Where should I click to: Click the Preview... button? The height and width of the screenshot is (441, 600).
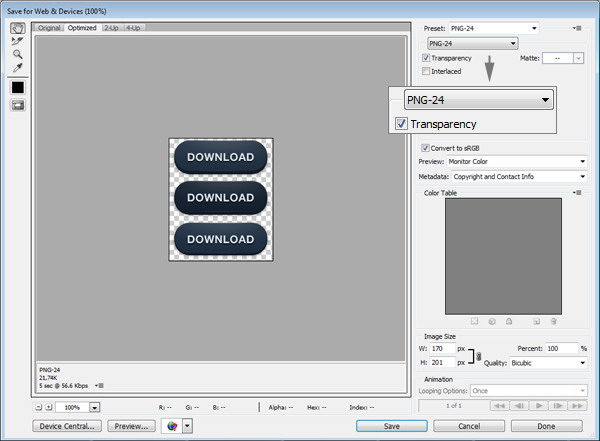(x=131, y=426)
